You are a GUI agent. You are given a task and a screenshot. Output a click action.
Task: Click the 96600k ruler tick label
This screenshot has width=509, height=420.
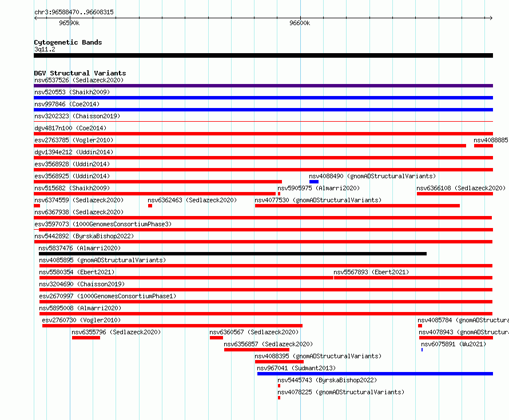pyautogui.click(x=300, y=23)
